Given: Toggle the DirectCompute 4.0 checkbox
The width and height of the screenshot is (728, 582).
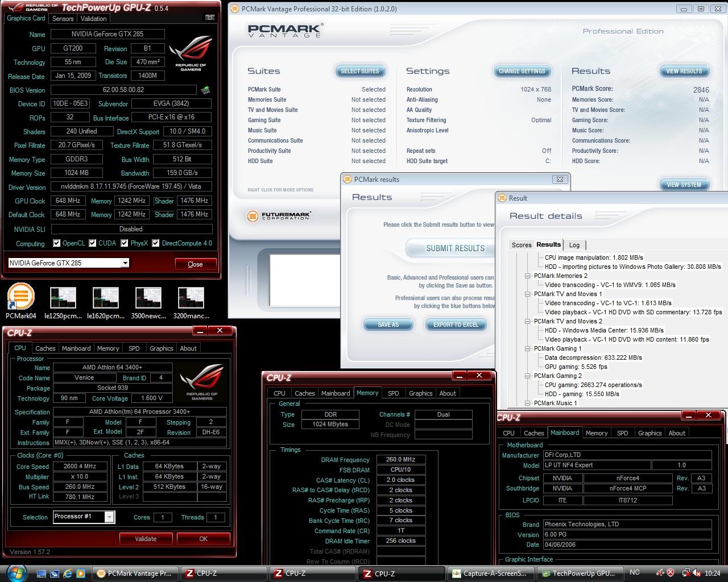Looking at the screenshot, I should pos(155,243).
